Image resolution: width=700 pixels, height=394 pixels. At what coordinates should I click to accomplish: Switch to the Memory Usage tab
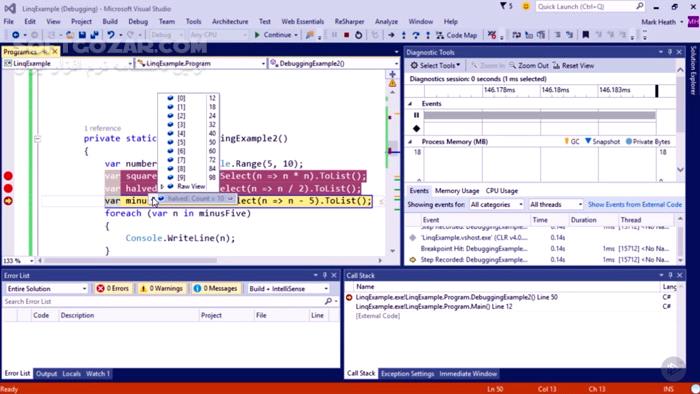click(457, 191)
